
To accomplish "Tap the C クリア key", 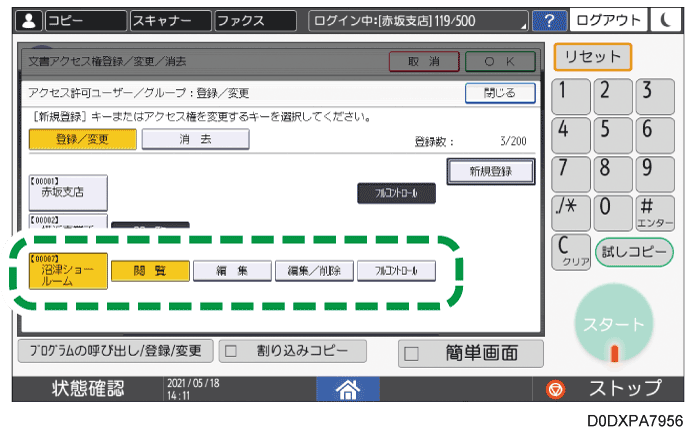I will point(571,252).
